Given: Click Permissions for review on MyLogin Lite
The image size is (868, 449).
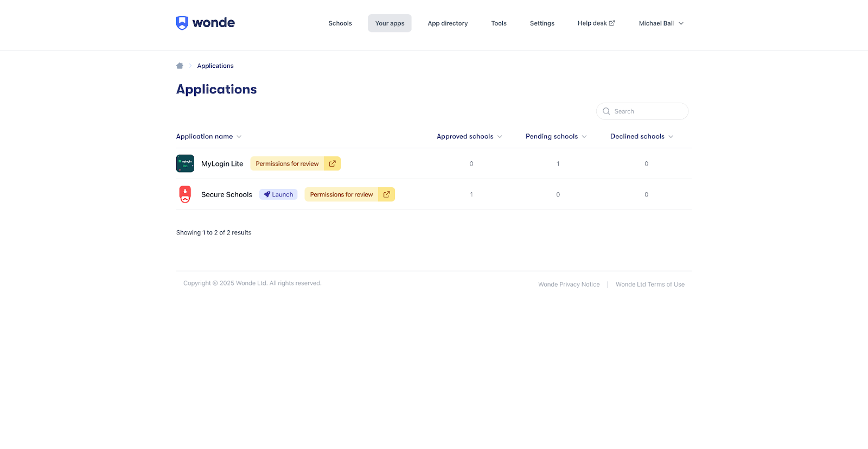Looking at the screenshot, I should pos(287,163).
